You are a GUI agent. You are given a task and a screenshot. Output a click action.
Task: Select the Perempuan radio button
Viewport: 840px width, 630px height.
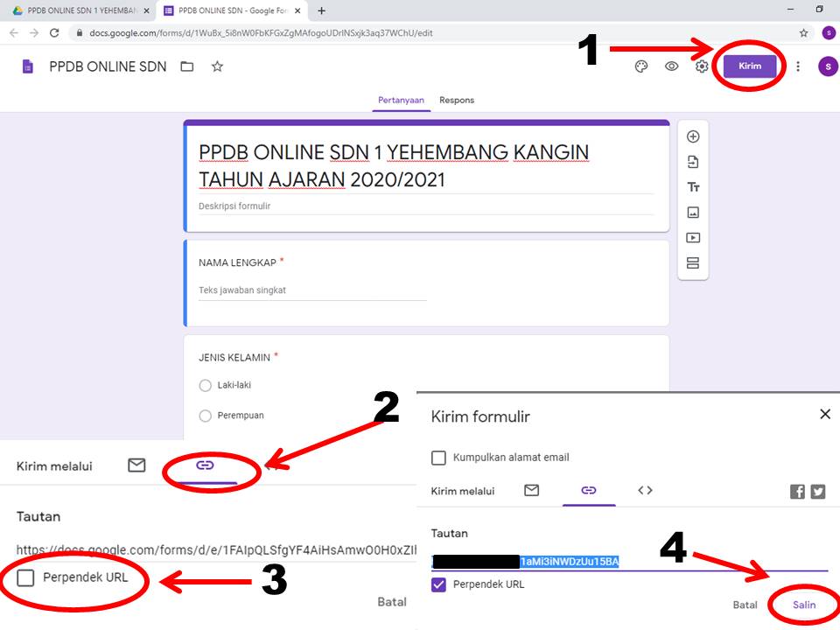coord(205,416)
